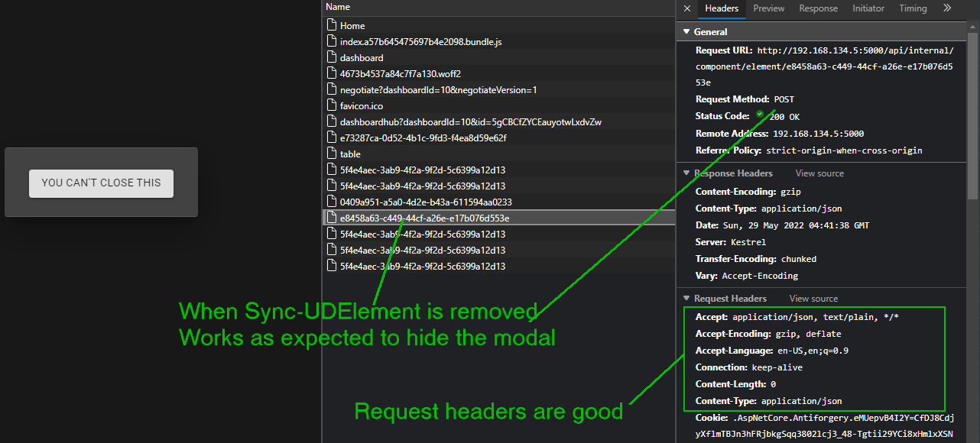The image size is (980, 443).
Task: Open the overflow chevron icon in DevTools toolbar
Action: (x=948, y=8)
